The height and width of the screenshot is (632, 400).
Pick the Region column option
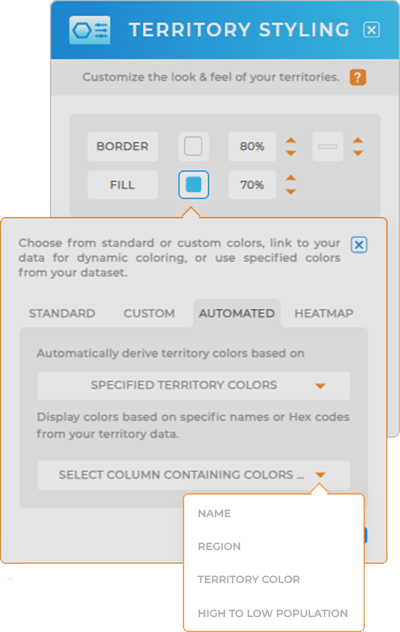click(219, 546)
